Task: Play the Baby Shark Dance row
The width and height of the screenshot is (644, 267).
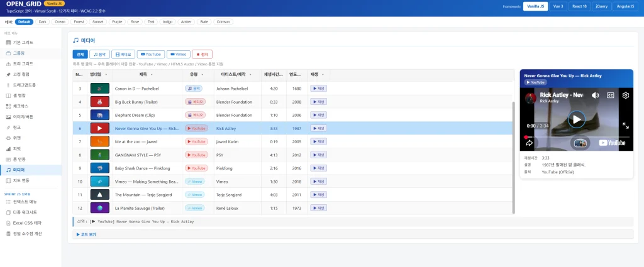Action: tap(318, 168)
